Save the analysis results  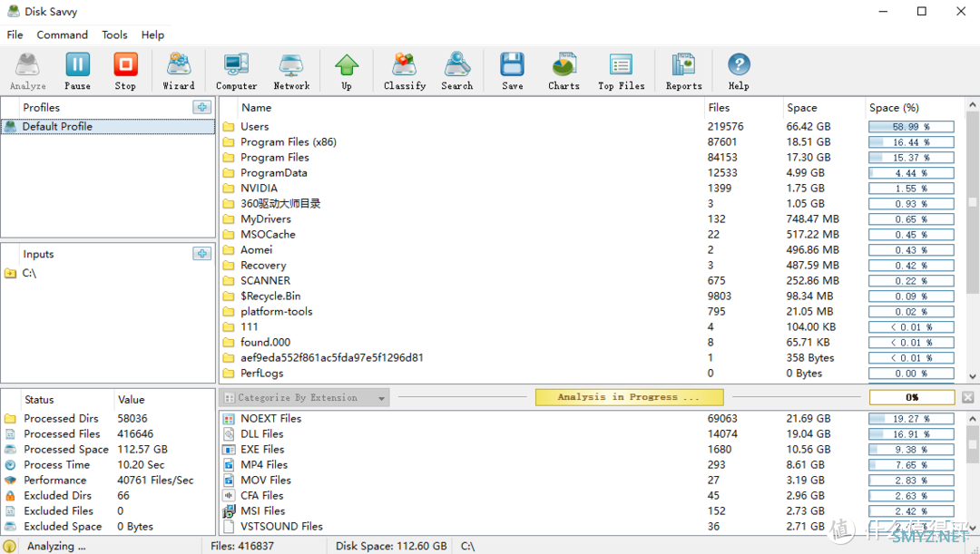(512, 72)
